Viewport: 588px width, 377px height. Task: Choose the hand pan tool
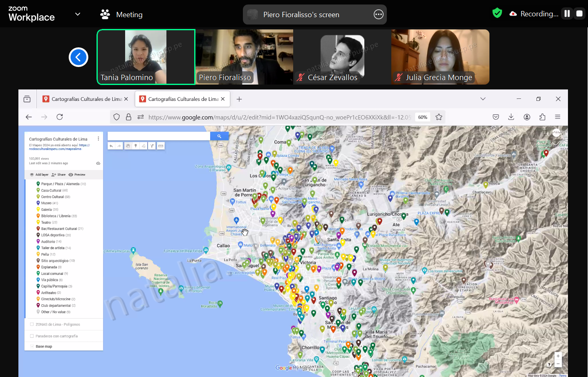tap(128, 146)
